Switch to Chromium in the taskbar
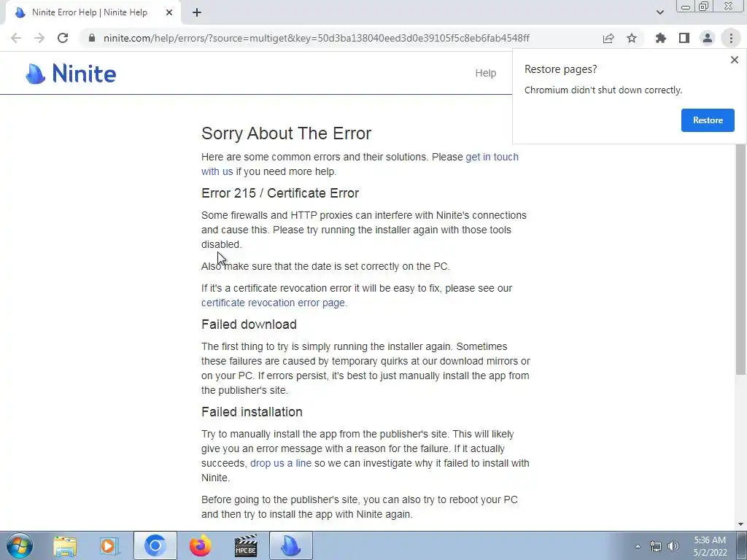Screen dimensions: 747x560 [155, 545]
